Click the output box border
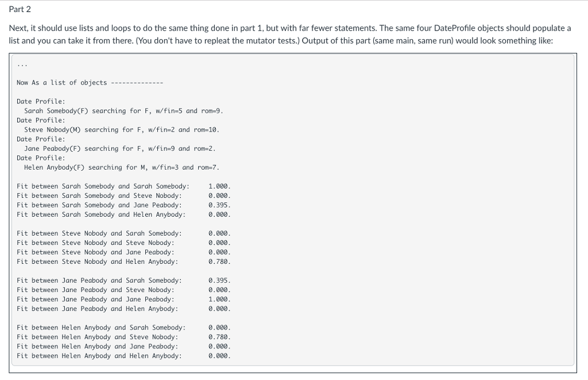This screenshot has height=380, width=588. pos(294,53)
